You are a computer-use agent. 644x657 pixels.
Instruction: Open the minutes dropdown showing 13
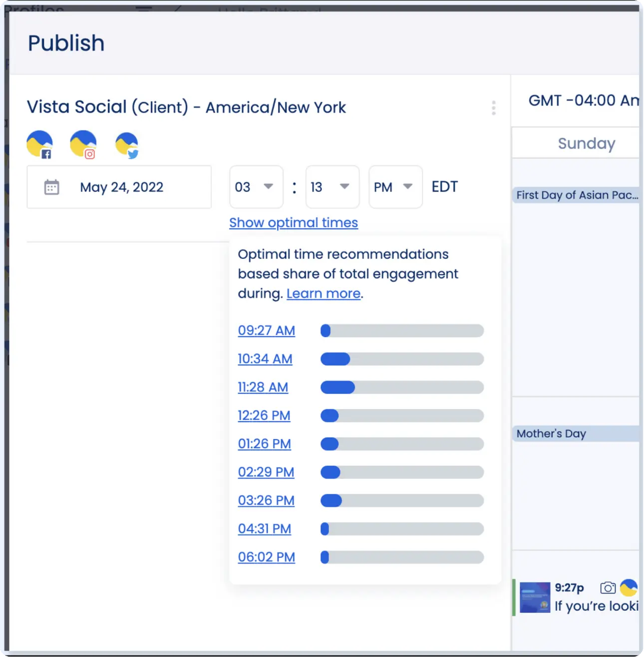tap(332, 187)
